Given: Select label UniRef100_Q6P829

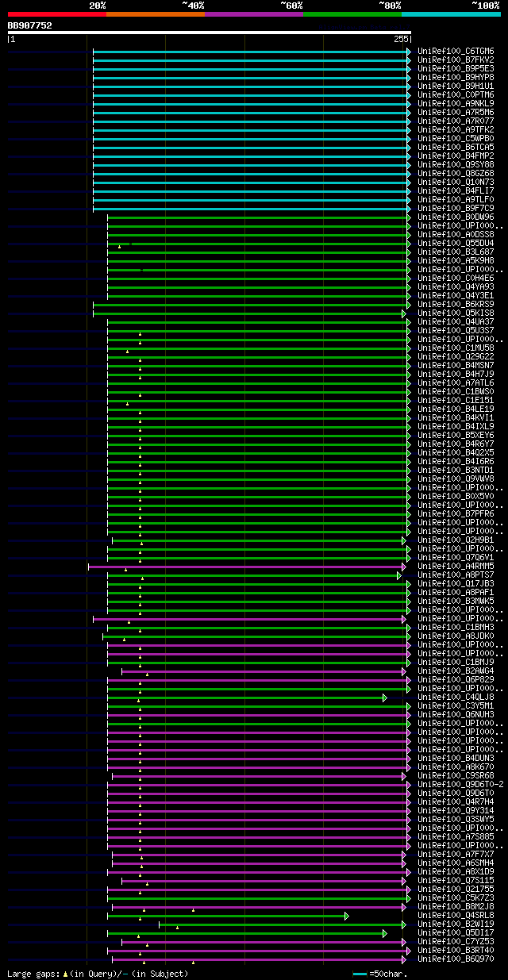Looking at the screenshot, I should pyautogui.click(x=456, y=679).
